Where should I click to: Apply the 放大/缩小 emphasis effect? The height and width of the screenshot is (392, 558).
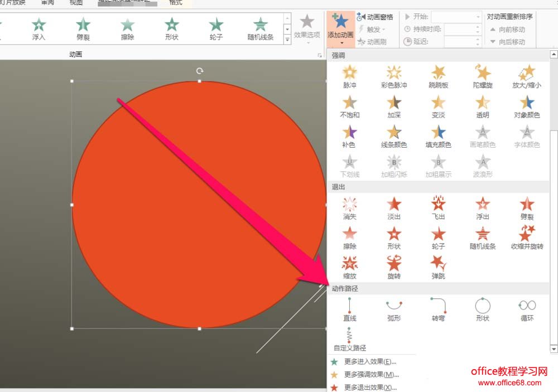[527, 76]
